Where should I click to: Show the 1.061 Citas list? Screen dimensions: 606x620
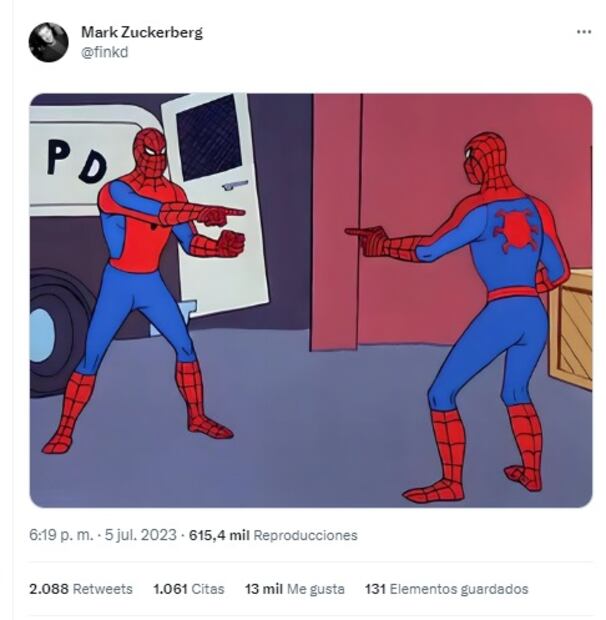189,589
